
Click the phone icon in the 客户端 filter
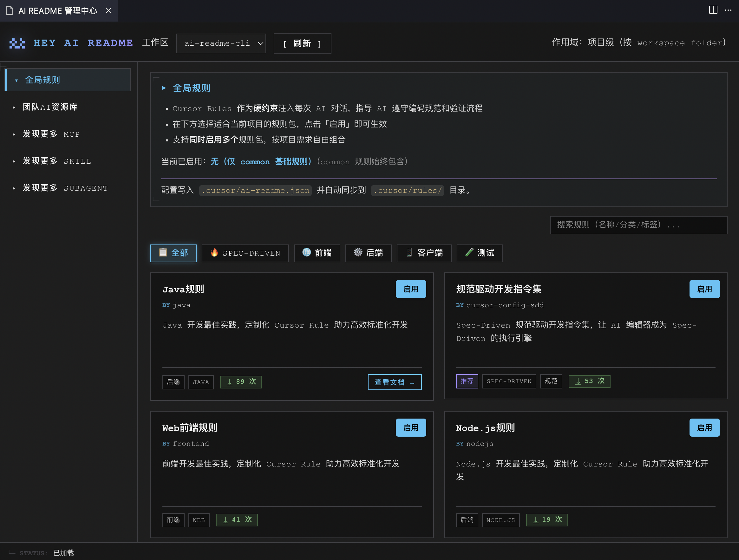(409, 252)
